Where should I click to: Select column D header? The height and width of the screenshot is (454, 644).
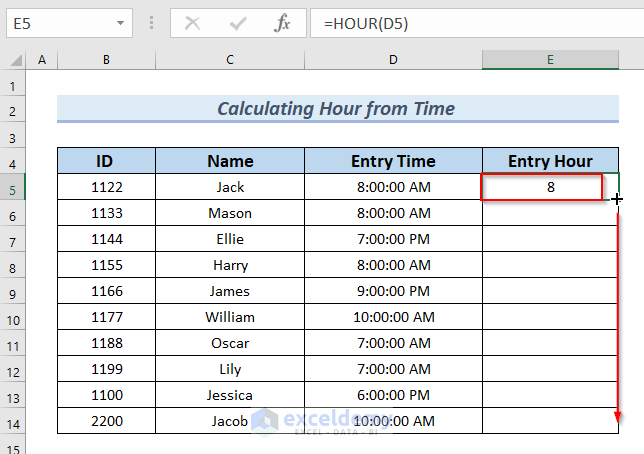tap(393, 61)
